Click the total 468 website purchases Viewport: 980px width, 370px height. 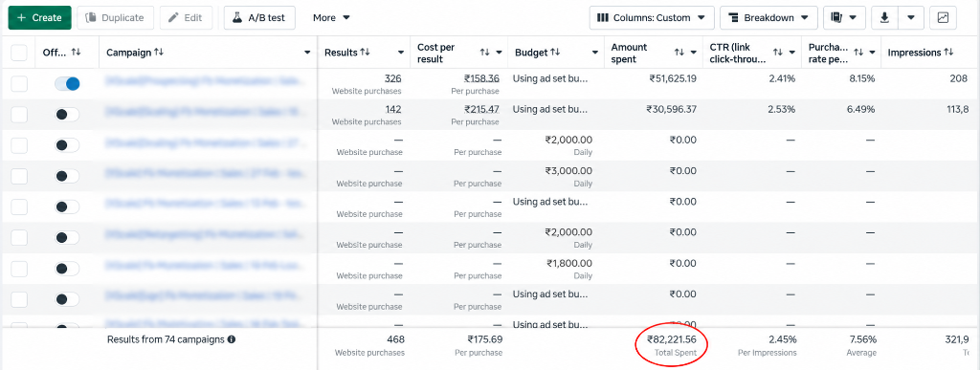coord(395,340)
